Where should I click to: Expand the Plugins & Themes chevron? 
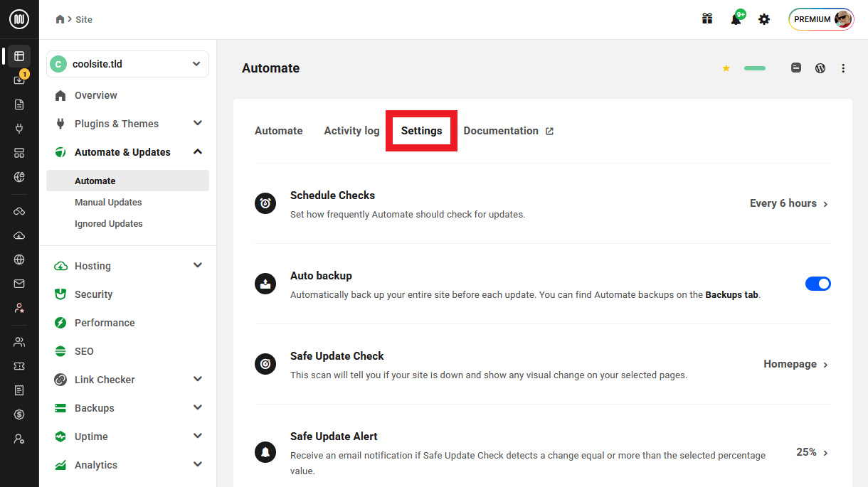pyautogui.click(x=198, y=123)
